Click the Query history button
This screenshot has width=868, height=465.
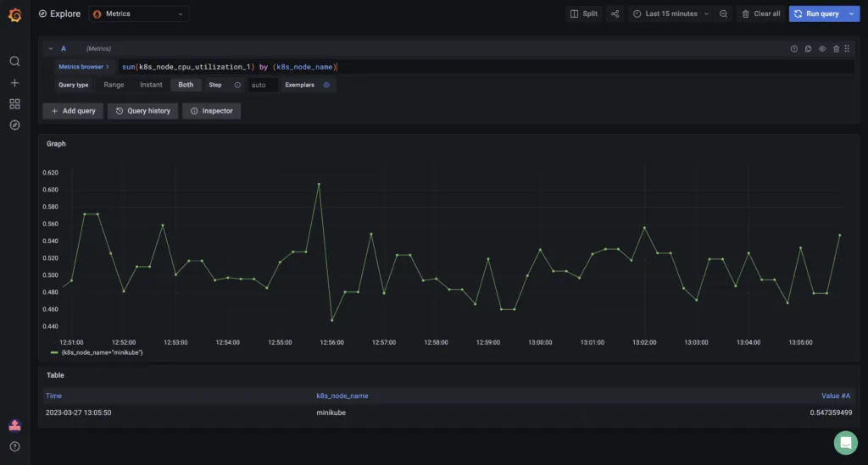pos(142,111)
